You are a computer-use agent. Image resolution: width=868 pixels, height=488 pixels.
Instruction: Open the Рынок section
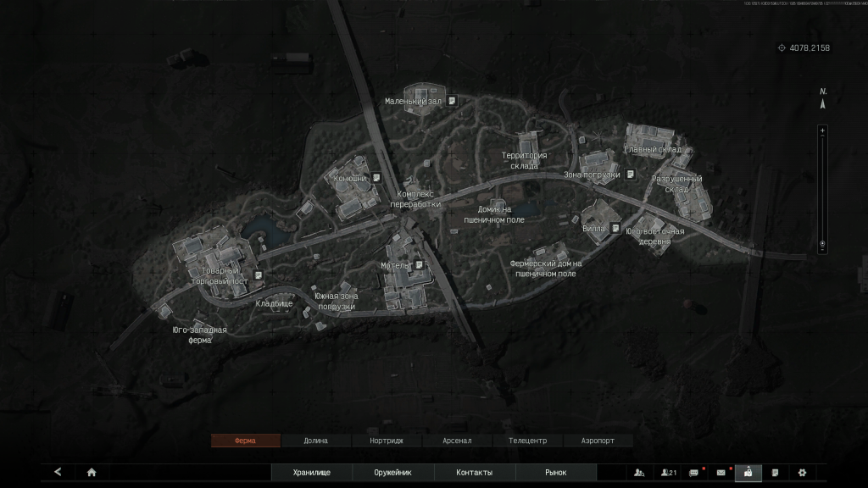point(556,472)
